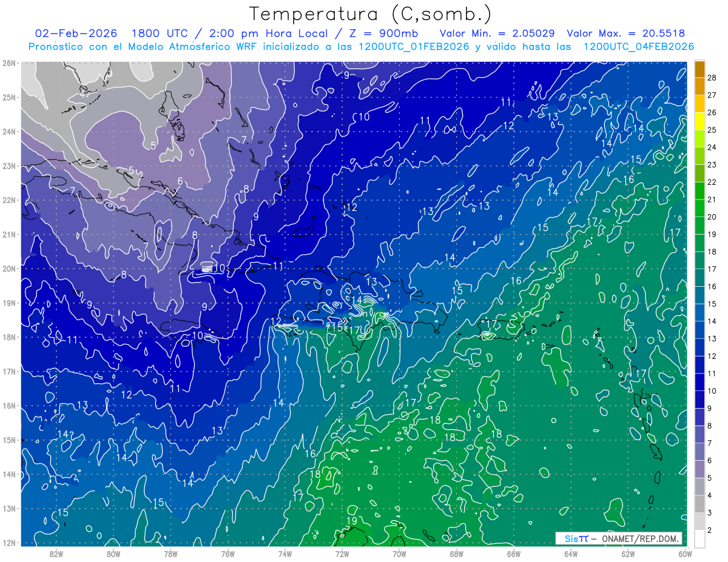Image resolution: width=728 pixels, height=562 pixels.
Task: Click the chart title 'Temperatura (C,somb.)'
Action: 371,14
